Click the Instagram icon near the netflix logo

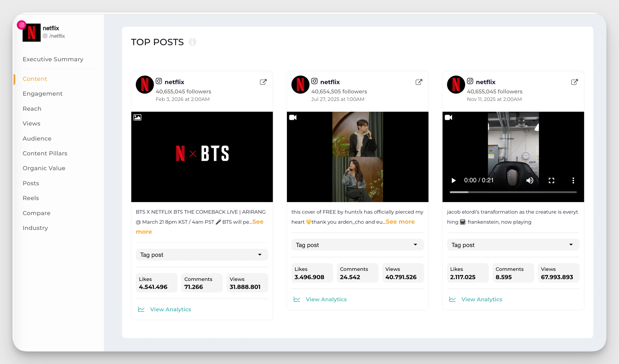(x=21, y=25)
